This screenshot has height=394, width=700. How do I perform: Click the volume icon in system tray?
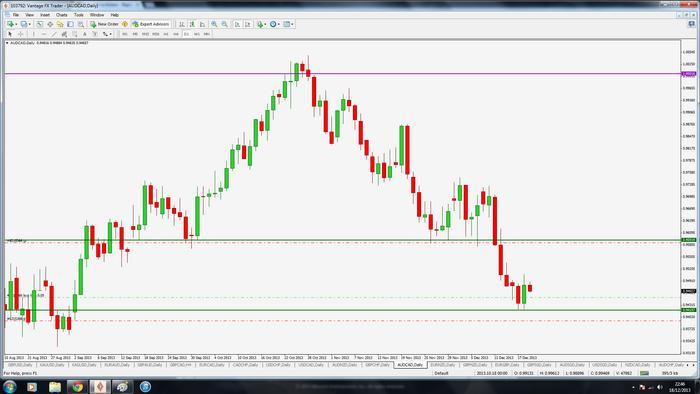659,387
